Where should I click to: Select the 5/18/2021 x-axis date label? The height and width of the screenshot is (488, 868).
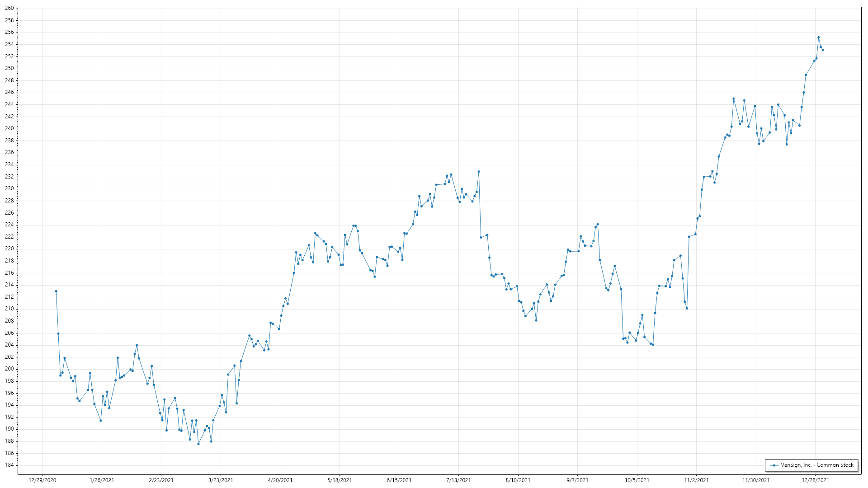(340, 480)
